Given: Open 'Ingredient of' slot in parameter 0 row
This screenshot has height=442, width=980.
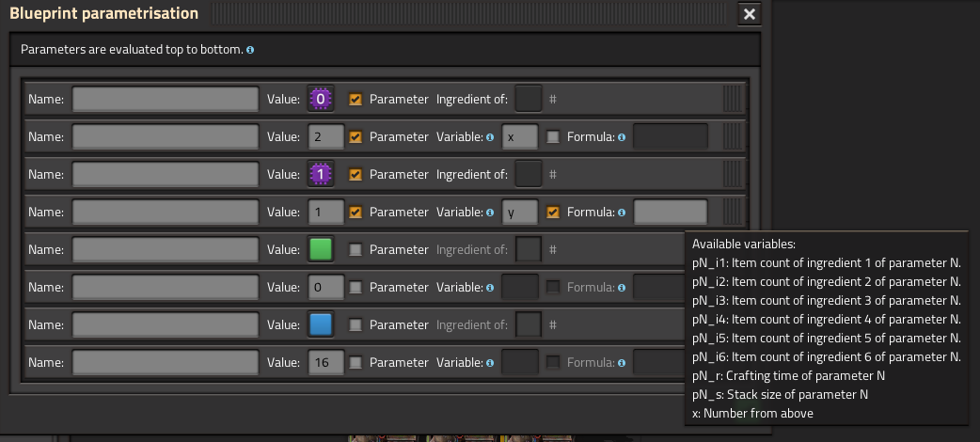Looking at the screenshot, I should click(x=529, y=99).
